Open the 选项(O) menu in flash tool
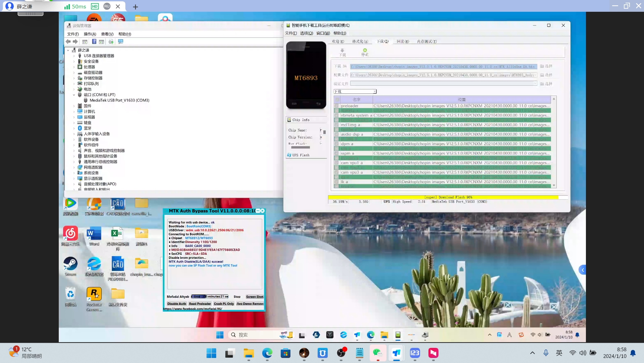644x363 pixels. point(306,33)
